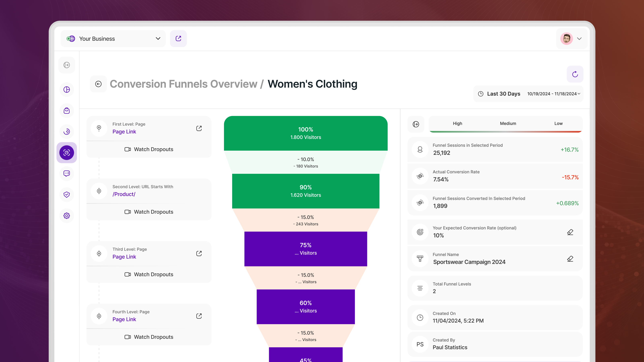
Task: Click the 60% purple funnel block
Action: click(x=305, y=306)
